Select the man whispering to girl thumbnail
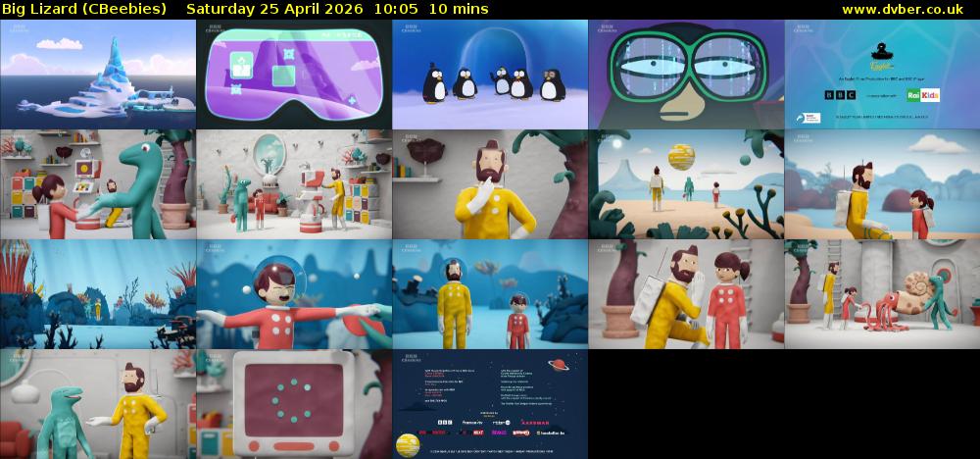 point(686,294)
